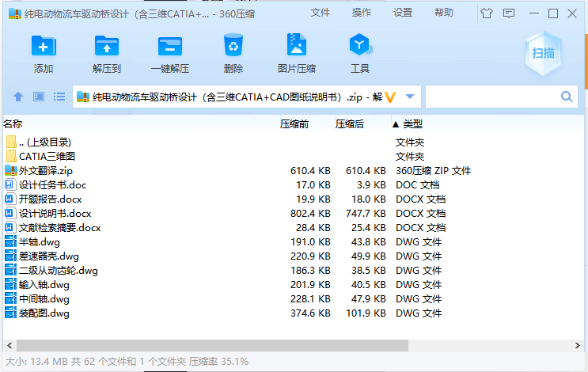Viewport: 588px width, 372px height.
Task: Sort by the 类型 column header
Action: 412,123
